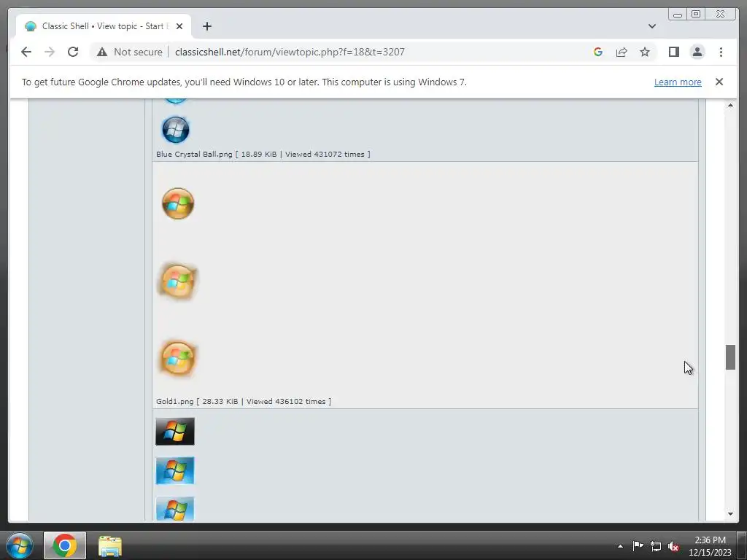Click the page scrollbar down arrow
Image resolution: width=747 pixels, height=560 pixels.
point(730,514)
